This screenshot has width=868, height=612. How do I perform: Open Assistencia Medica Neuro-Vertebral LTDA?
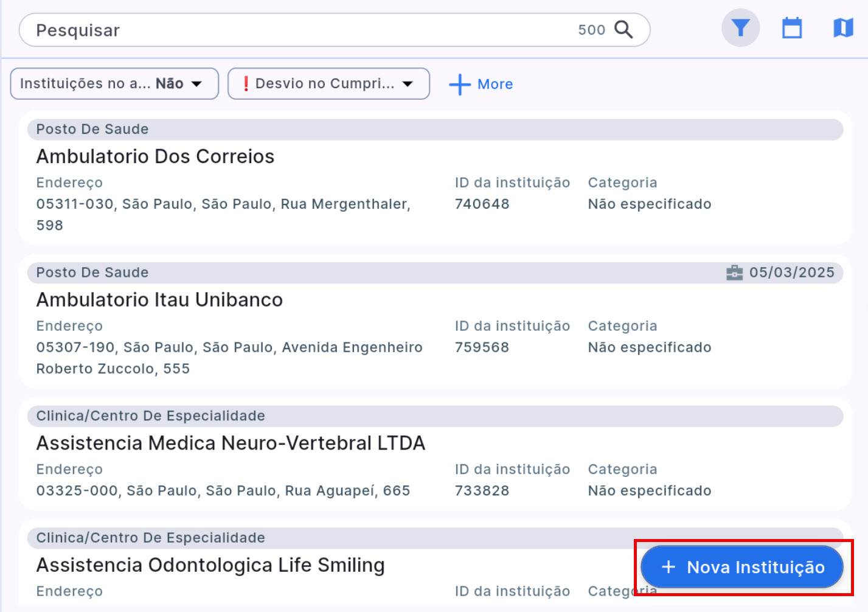pyautogui.click(x=231, y=443)
